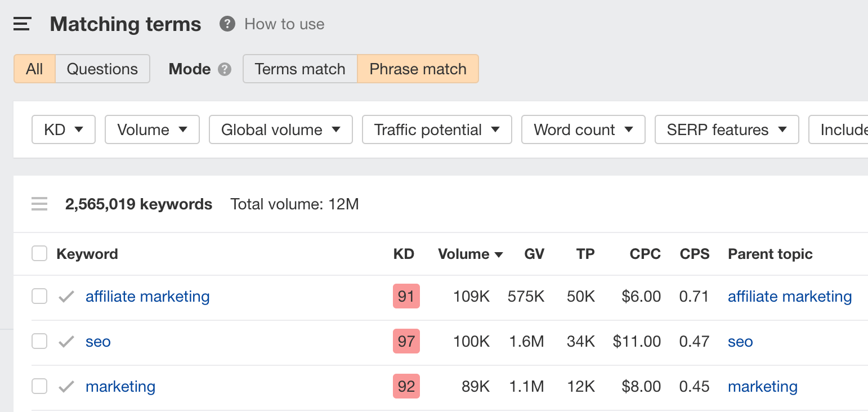Image resolution: width=868 pixels, height=412 pixels.
Task: Click the affiliate marketing keyword link
Action: click(x=147, y=296)
